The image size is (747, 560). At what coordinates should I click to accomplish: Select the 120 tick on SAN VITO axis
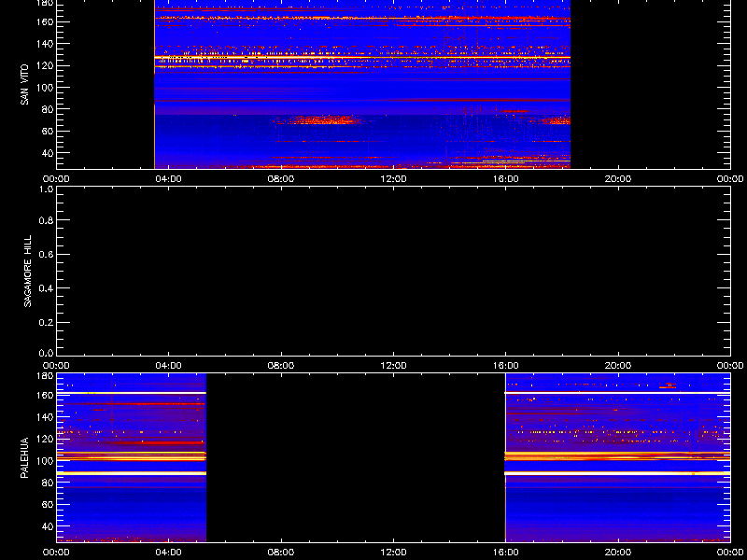[x=46, y=65]
